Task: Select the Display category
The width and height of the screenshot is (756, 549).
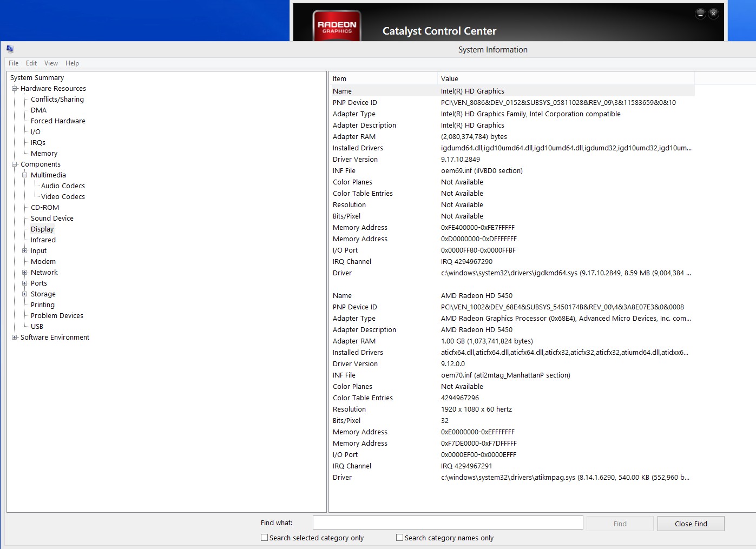Action: point(42,229)
